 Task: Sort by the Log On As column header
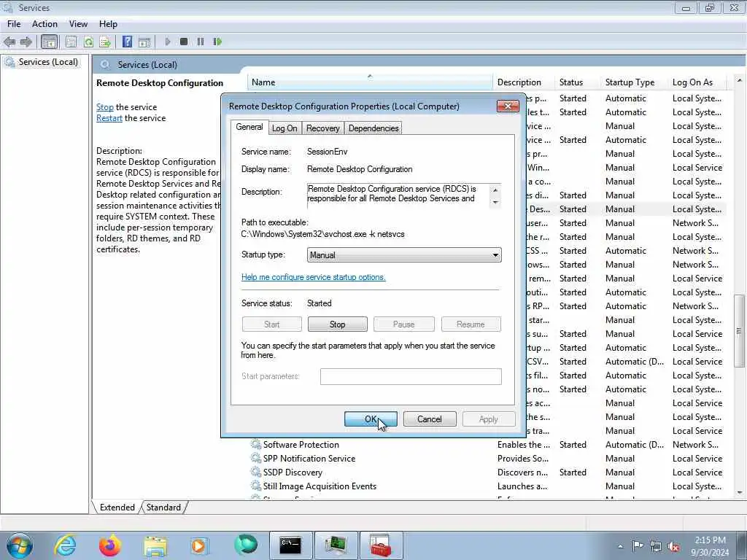[698, 82]
